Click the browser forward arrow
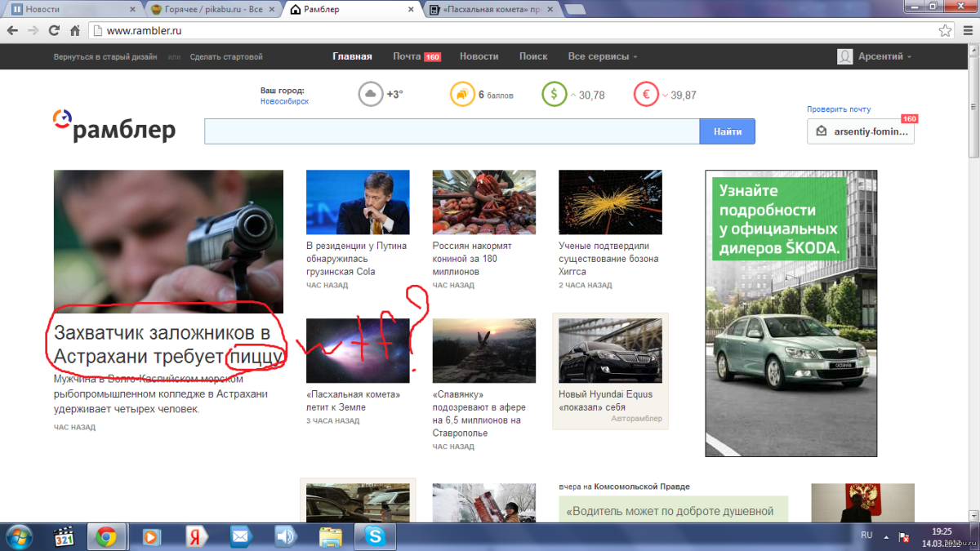The image size is (980, 551). click(33, 30)
